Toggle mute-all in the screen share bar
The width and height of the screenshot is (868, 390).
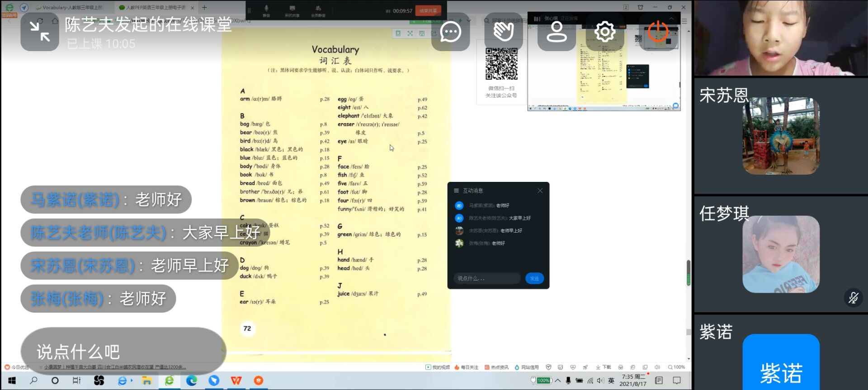click(x=318, y=10)
